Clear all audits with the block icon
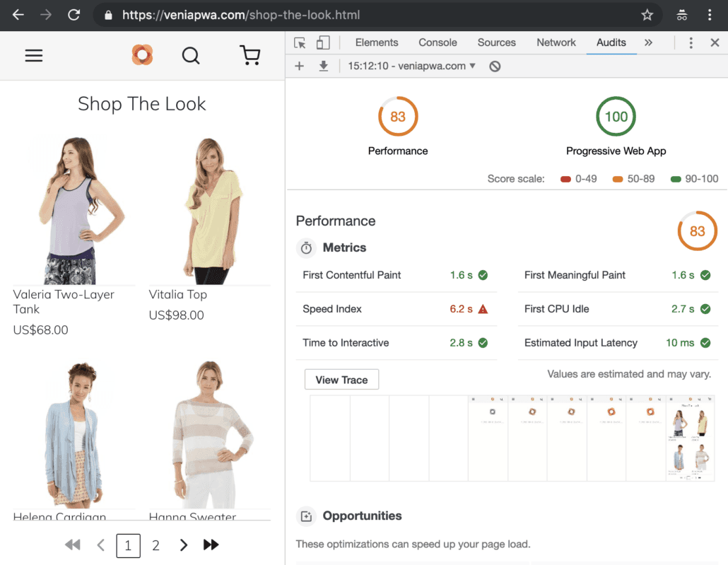The width and height of the screenshot is (728, 565). click(x=495, y=66)
